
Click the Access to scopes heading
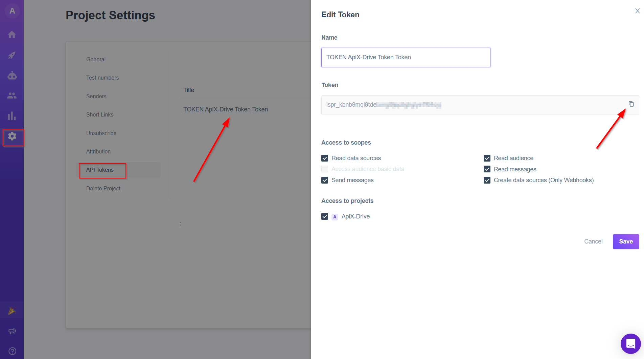click(x=346, y=143)
